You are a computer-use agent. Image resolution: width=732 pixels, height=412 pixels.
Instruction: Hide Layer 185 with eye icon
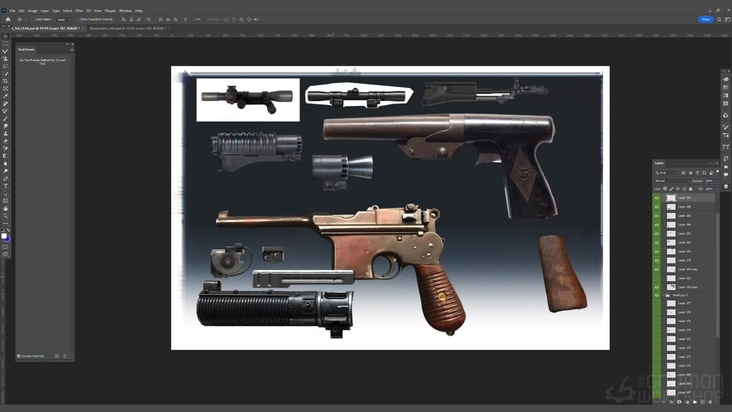click(x=657, y=216)
